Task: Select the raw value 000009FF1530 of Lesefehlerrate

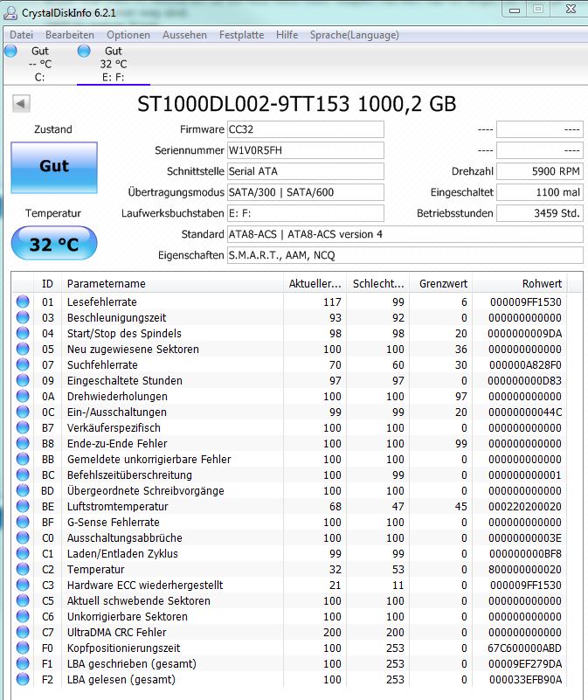Action: pos(525,302)
